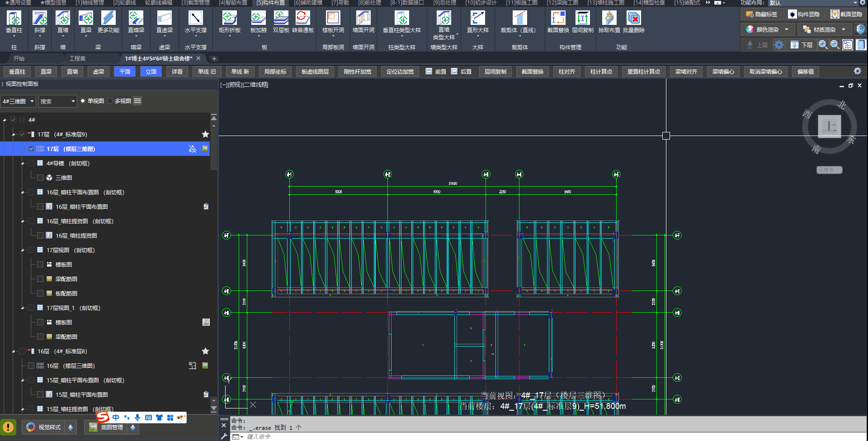Click the view cube 上 top face
The height and width of the screenshot is (441, 868).
(829, 126)
